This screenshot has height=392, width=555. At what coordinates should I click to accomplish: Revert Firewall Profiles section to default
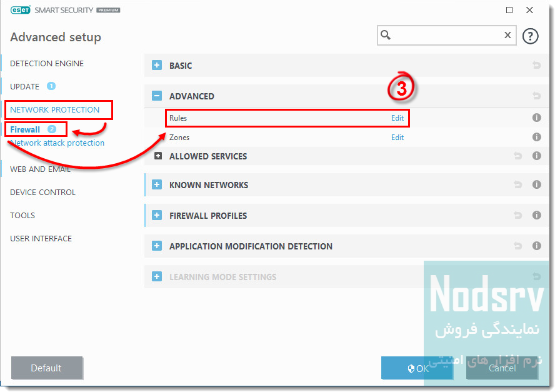(517, 215)
